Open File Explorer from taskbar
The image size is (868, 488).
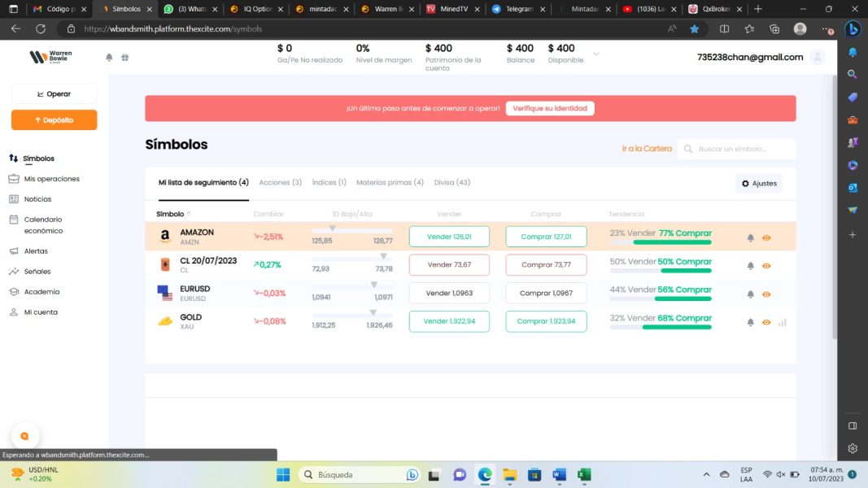[509, 475]
